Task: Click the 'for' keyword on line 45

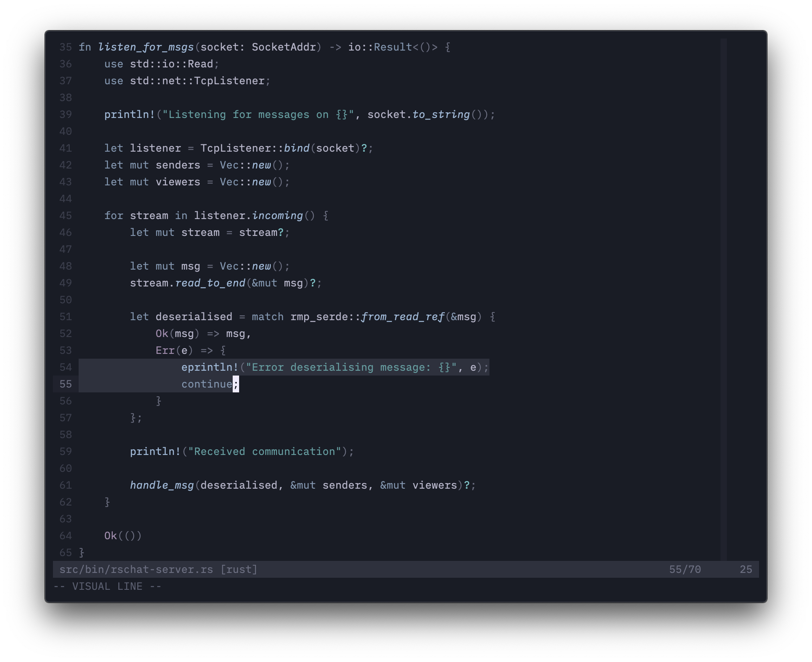Action: tap(114, 216)
